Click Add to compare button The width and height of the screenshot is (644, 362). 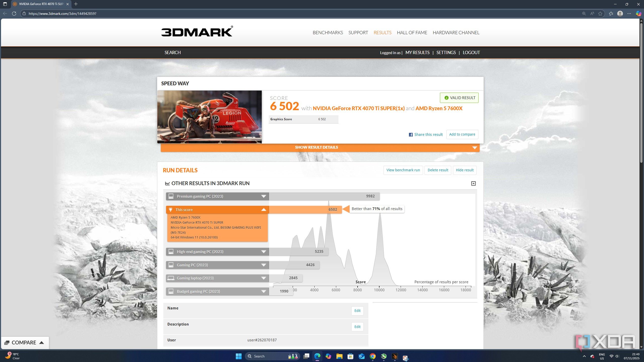(462, 134)
